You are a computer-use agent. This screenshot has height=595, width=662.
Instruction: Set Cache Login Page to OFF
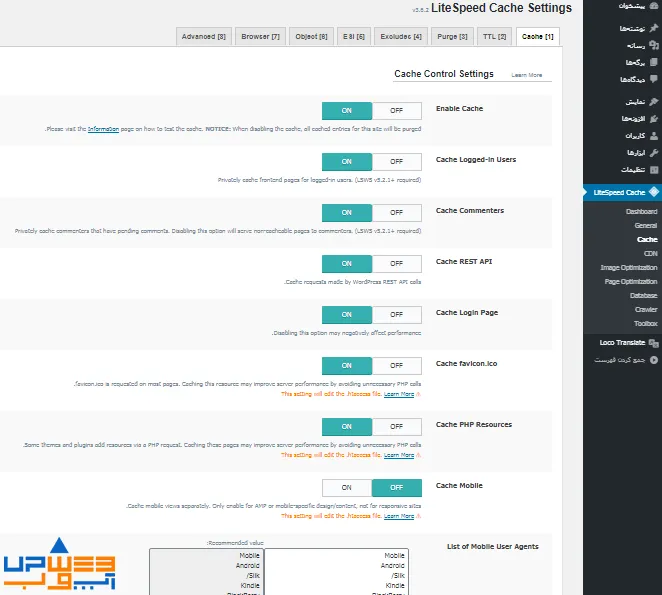tap(396, 315)
